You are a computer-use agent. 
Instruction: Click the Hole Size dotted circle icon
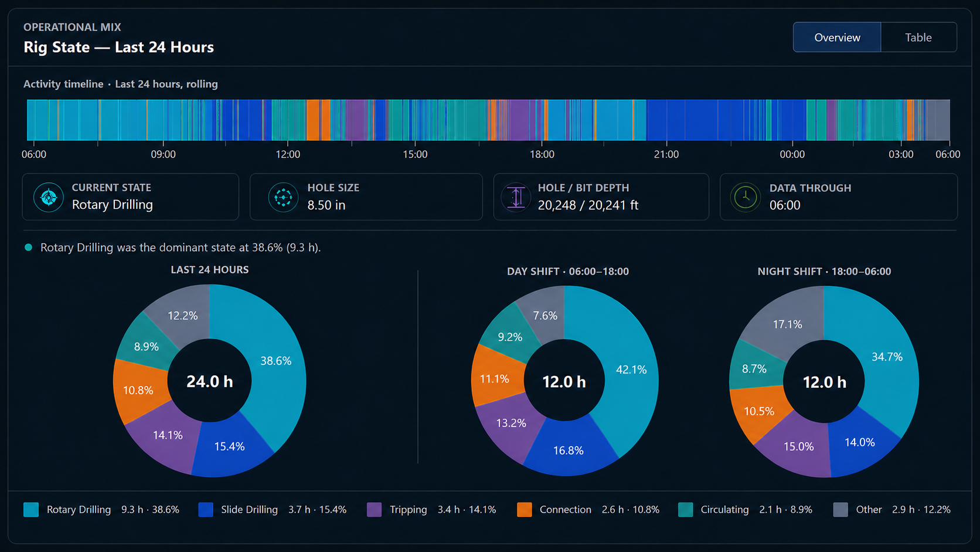pyautogui.click(x=283, y=197)
